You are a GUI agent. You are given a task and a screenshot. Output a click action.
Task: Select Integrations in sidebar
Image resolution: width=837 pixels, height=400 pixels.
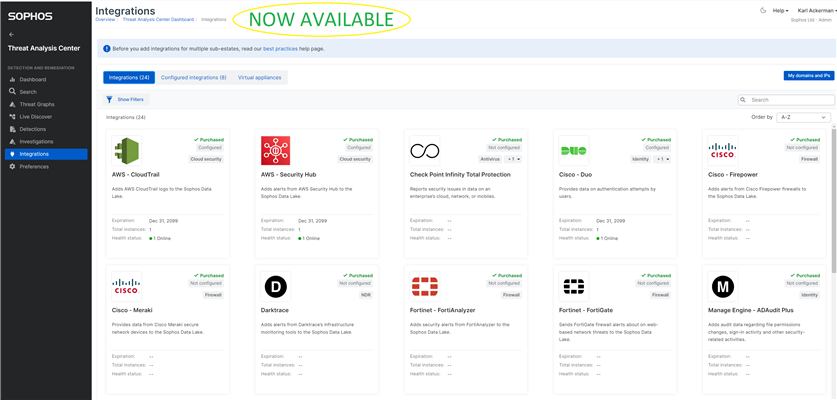click(x=46, y=154)
